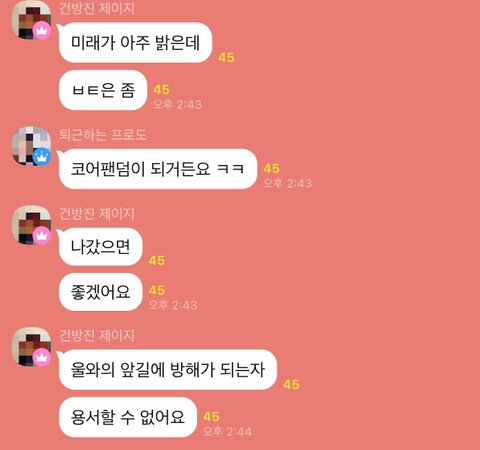Open the bottom 건방진 제이지 avatar

pyautogui.click(x=31, y=346)
